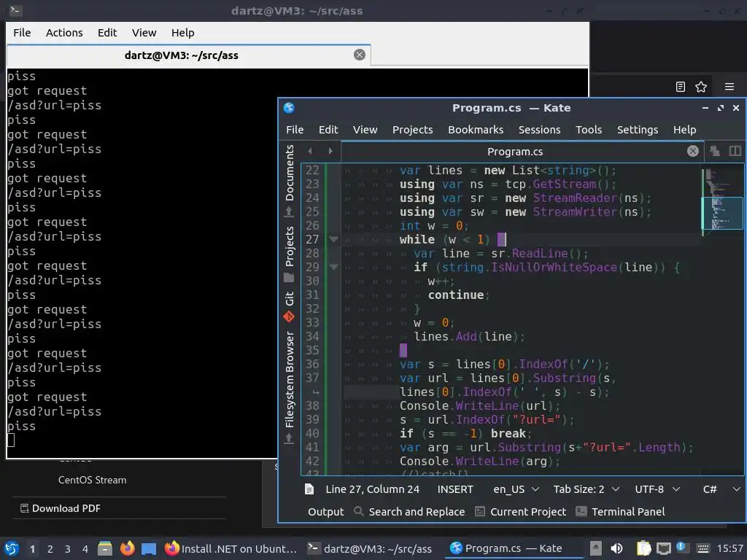This screenshot has width=747, height=560.
Task: Open the Filesystem Browser side panel
Action: tap(289, 386)
